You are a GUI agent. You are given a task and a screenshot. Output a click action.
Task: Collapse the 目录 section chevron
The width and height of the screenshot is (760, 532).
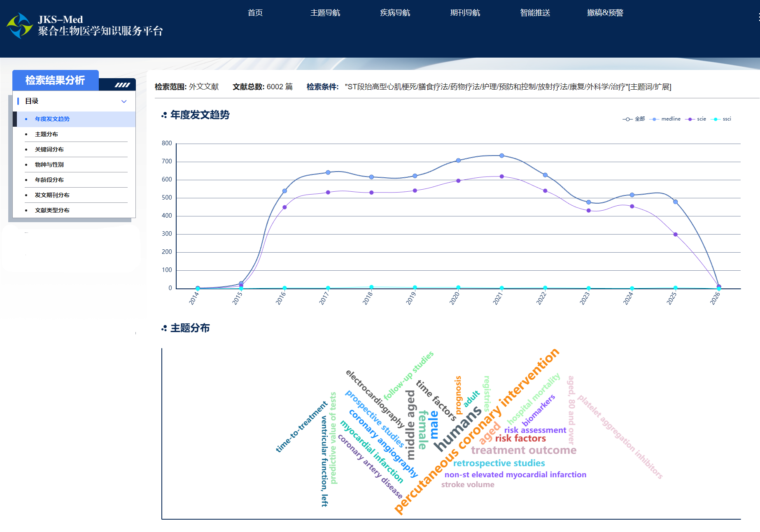(124, 101)
